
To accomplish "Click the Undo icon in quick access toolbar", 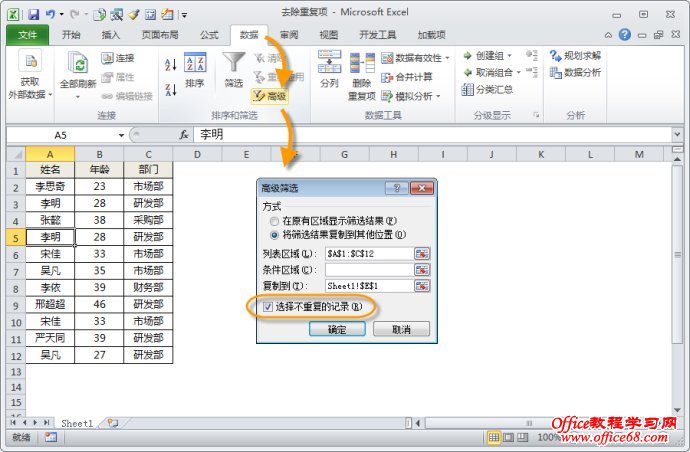I will pos(51,15).
